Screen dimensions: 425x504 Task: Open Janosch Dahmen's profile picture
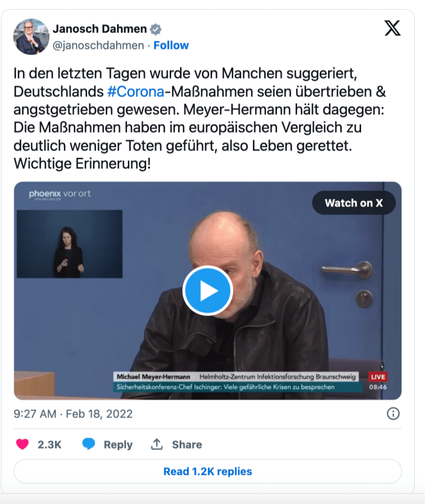[31, 36]
